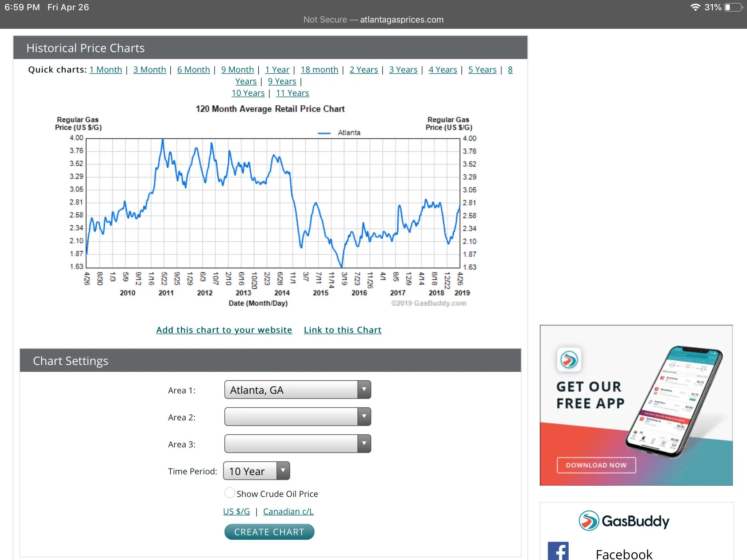Click the Facebook icon in sidebar
Screen dimensions: 747x560
pyautogui.click(x=558, y=551)
